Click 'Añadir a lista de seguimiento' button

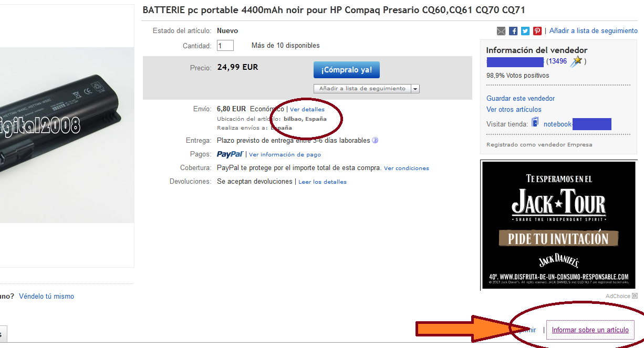(x=362, y=89)
